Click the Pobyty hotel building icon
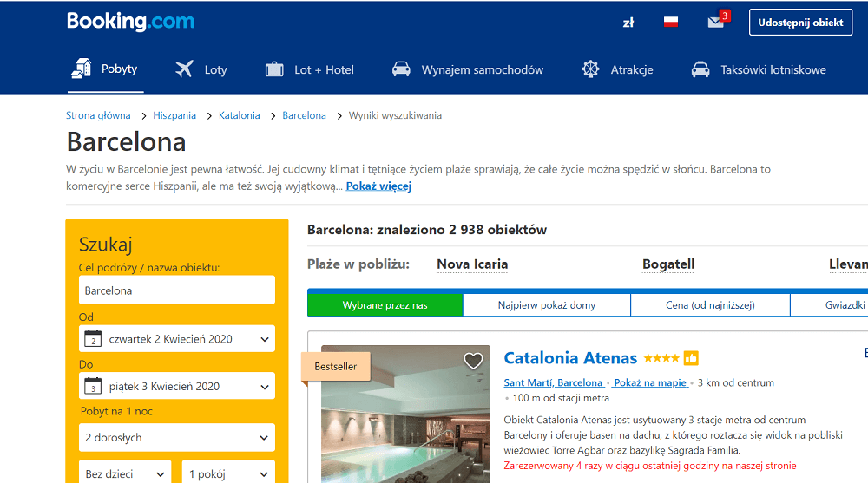Image resolution: width=868 pixels, height=483 pixels. 82,69
